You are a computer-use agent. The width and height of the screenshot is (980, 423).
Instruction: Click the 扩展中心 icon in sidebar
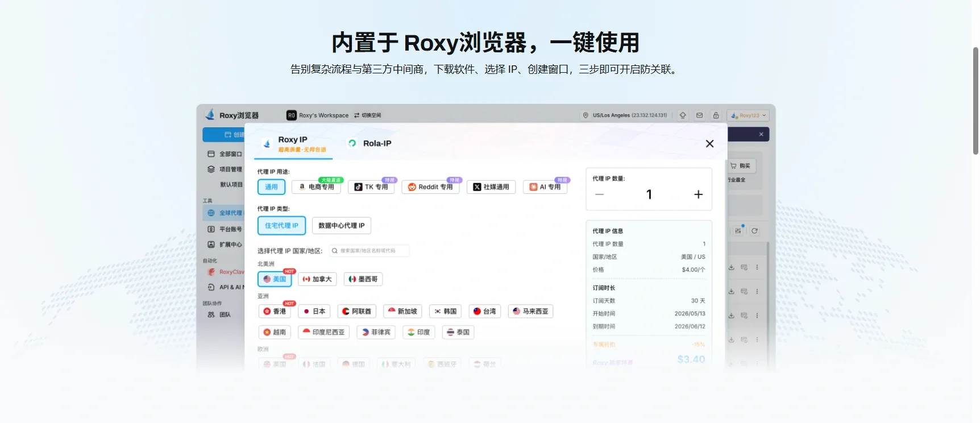click(x=211, y=244)
